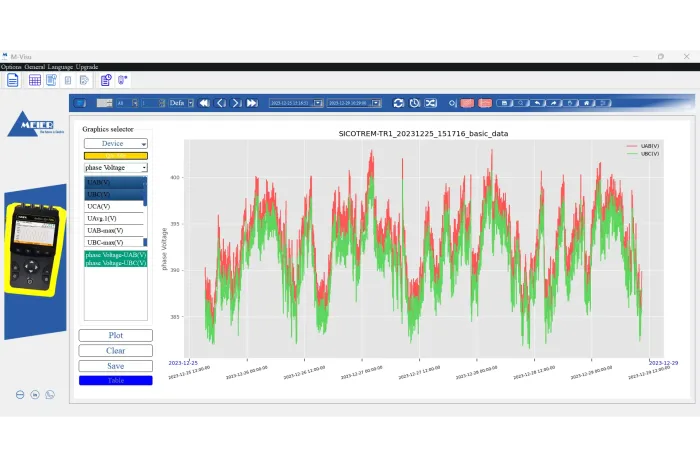Click the UAB(V) red legend entry
700x467 pixels.
pyautogui.click(x=643, y=146)
